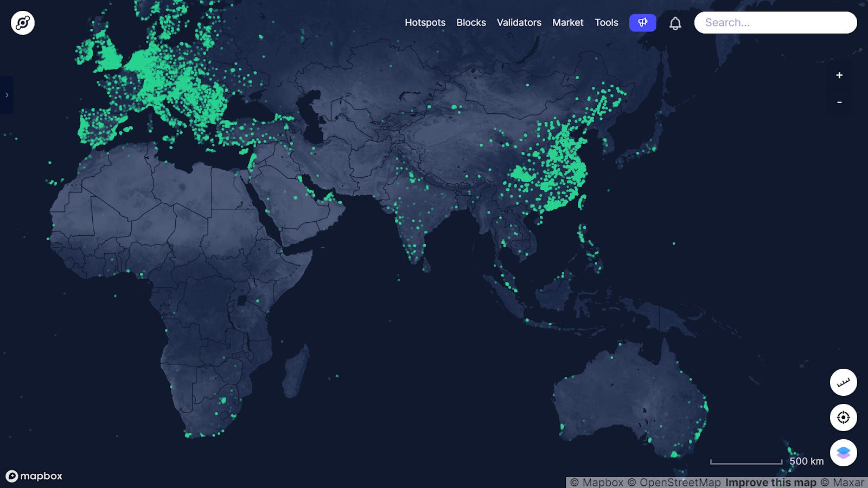
Task: Open the Market page
Action: coord(567,23)
